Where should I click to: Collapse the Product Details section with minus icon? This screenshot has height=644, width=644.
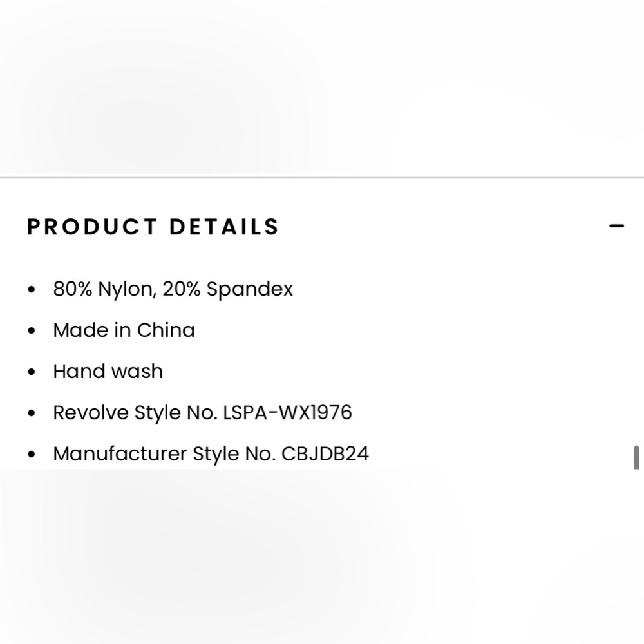pyautogui.click(x=616, y=226)
